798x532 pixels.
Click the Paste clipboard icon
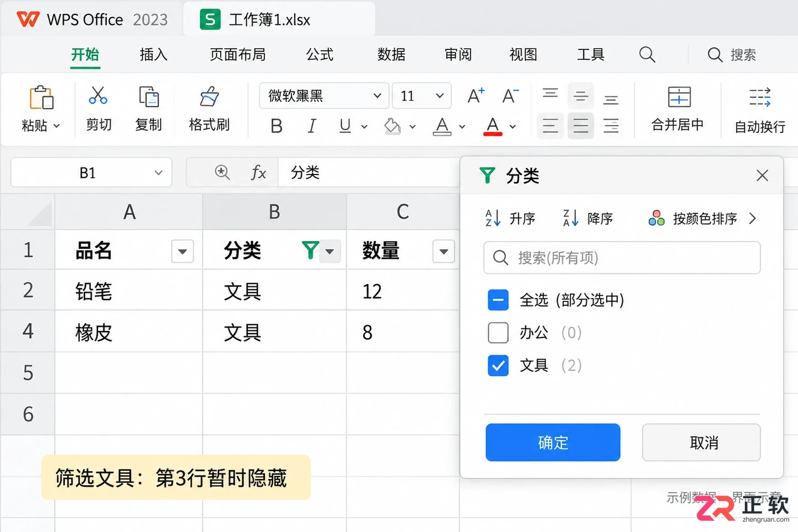point(42,98)
